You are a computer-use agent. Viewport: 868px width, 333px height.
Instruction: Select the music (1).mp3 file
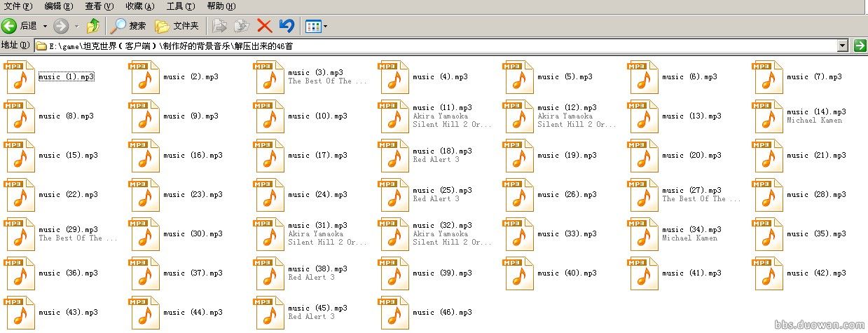click(67, 76)
